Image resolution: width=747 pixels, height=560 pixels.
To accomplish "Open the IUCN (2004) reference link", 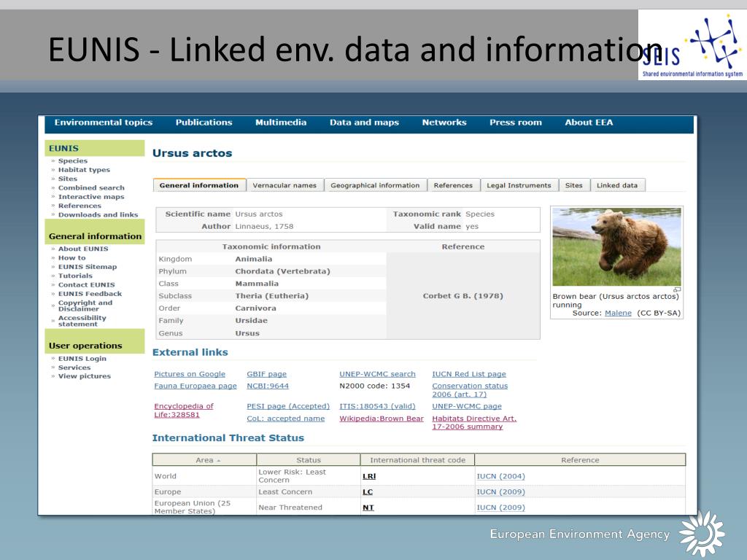I will point(500,476).
